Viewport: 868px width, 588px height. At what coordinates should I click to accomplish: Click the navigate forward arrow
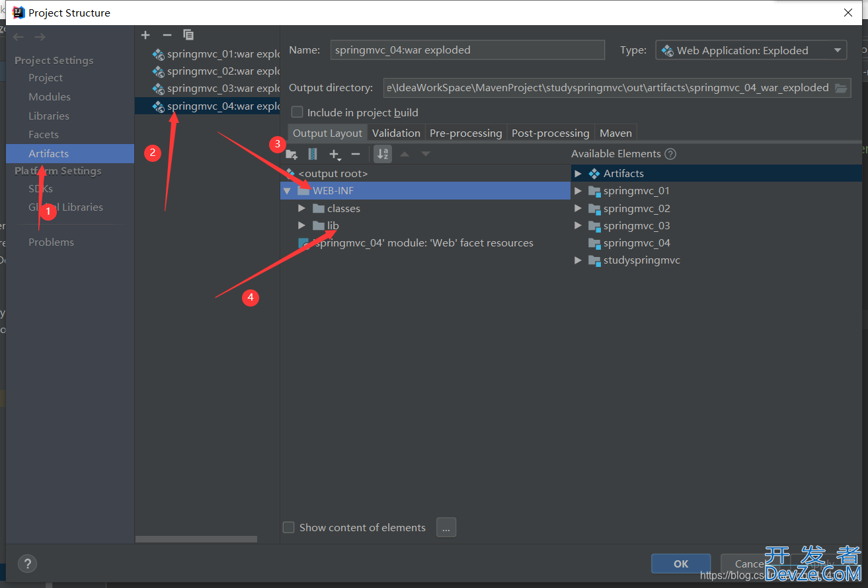tap(40, 38)
